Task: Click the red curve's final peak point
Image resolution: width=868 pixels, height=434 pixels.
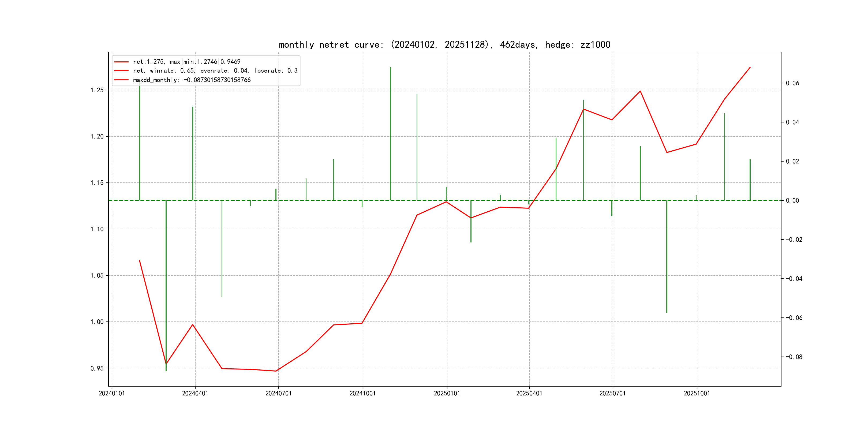Action: (750, 67)
